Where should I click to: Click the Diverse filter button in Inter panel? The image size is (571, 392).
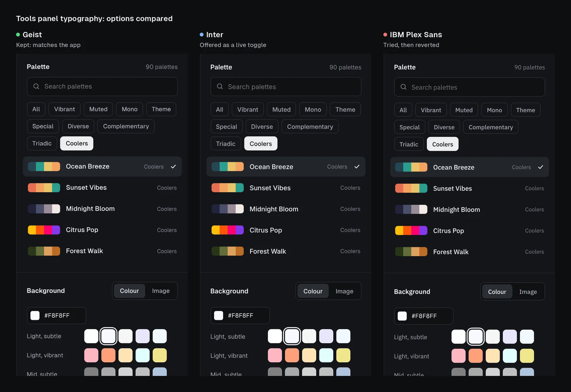[262, 127]
